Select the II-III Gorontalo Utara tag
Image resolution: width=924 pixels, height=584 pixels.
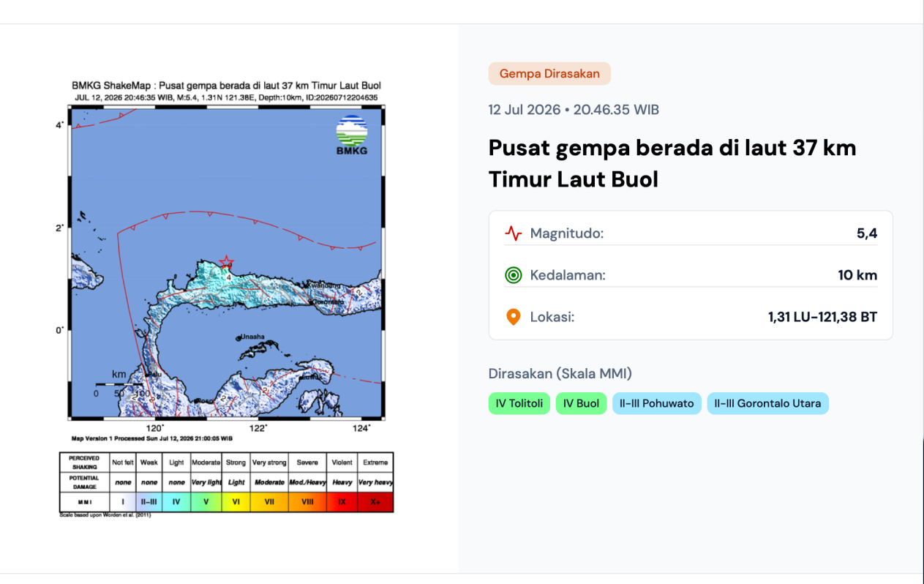click(x=767, y=403)
